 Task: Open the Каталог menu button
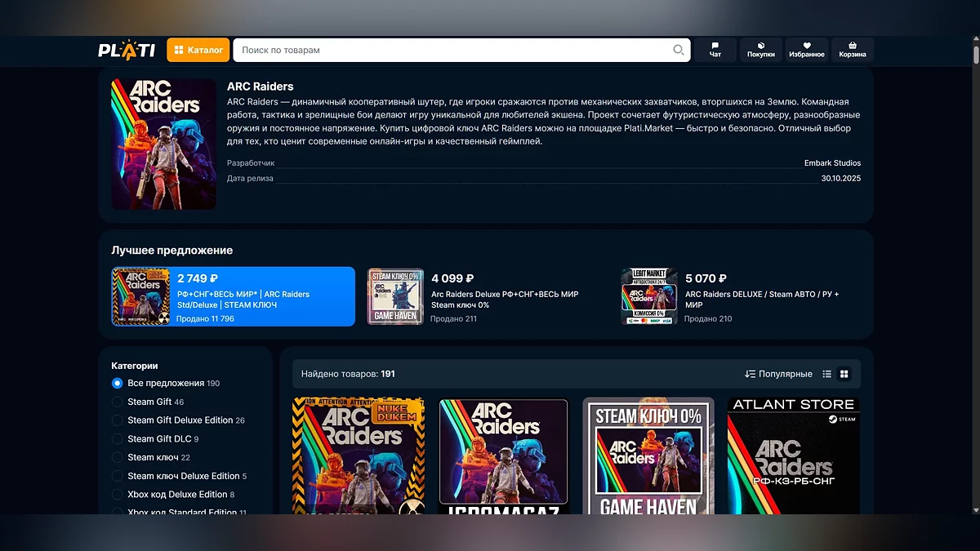[x=198, y=50]
